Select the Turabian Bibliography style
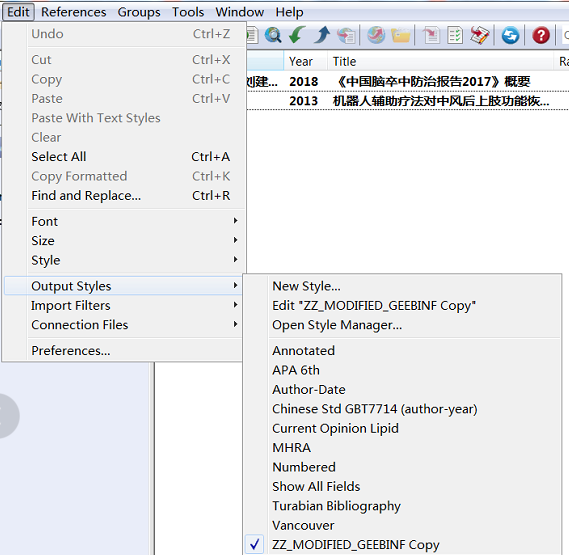The height and width of the screenshot is (555, 569). click(402, 506)
